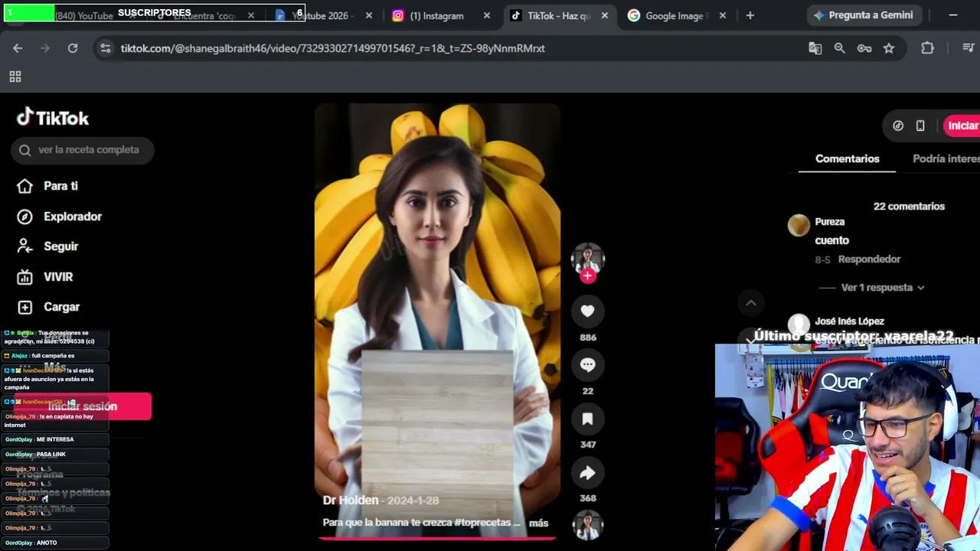Click the zoom magnifier icon in address bar

(840, 48)
